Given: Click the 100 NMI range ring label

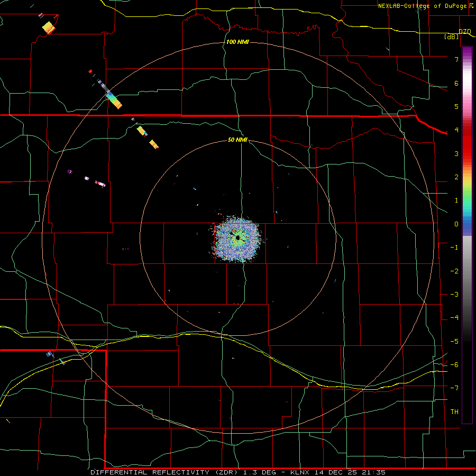Looking at the screenshot, I should click(x=237, y=42).
